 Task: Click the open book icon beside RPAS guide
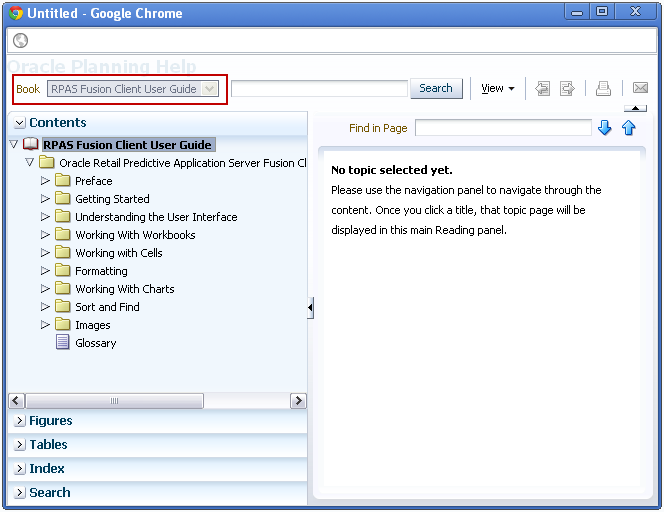tap(30, 144)
